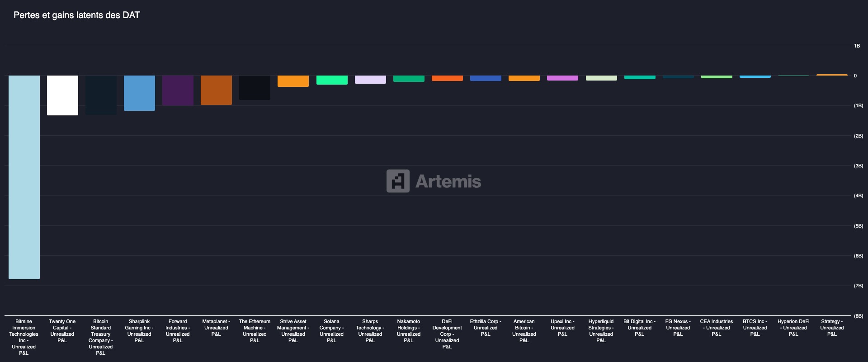Select the Nakamoto Holdings axis label

click(409, 331)
